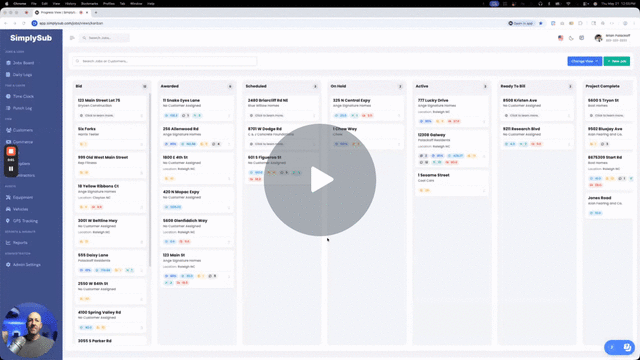Open the Chrome Bookmarks menu

coord(89,3)
